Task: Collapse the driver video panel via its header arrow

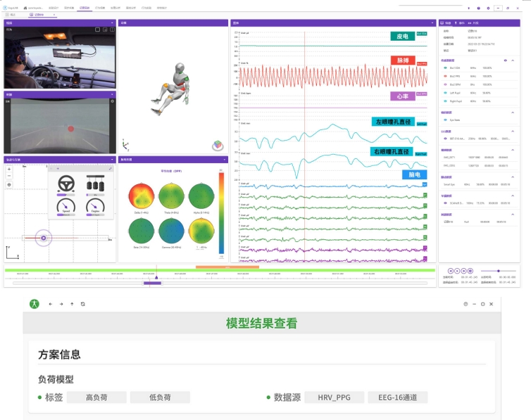Action: coord(112,23)
